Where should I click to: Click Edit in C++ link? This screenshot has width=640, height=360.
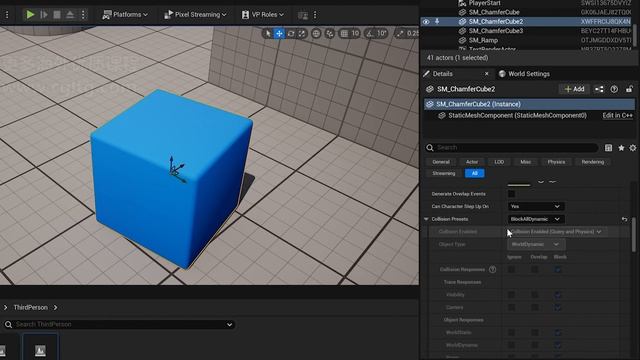coord(617,116)
